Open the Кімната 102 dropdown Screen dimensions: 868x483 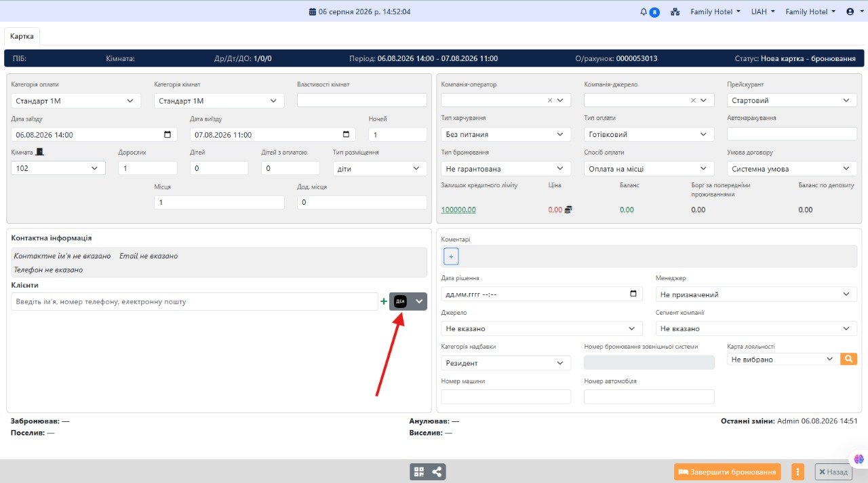pyautogui.click(x=58, y=168)
